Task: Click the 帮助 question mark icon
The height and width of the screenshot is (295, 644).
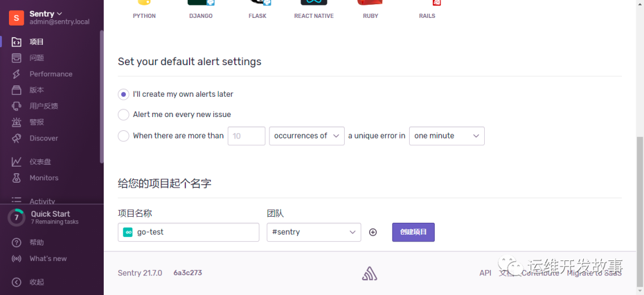Action: tap(17, 242)
